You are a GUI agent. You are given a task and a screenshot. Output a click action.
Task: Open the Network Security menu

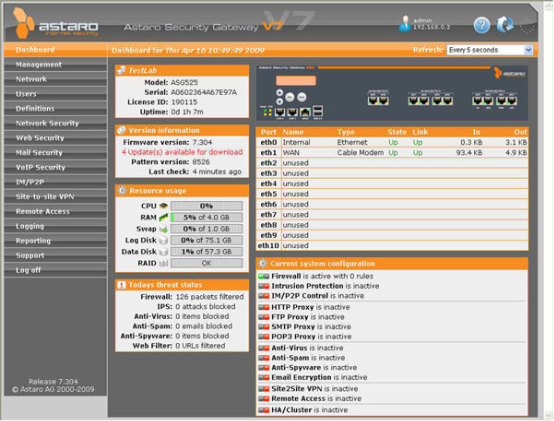click(55, 123)
